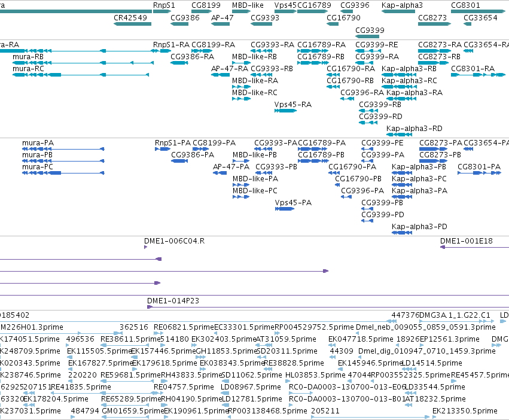Click the RE06821.5prime EST label

(x=184, y=327)
